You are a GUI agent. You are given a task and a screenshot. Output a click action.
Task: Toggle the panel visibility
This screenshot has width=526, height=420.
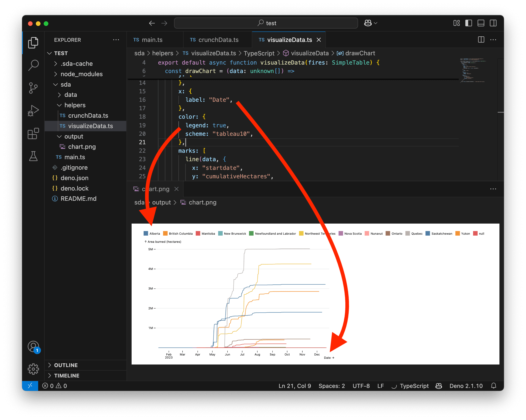tap(481, 23)
